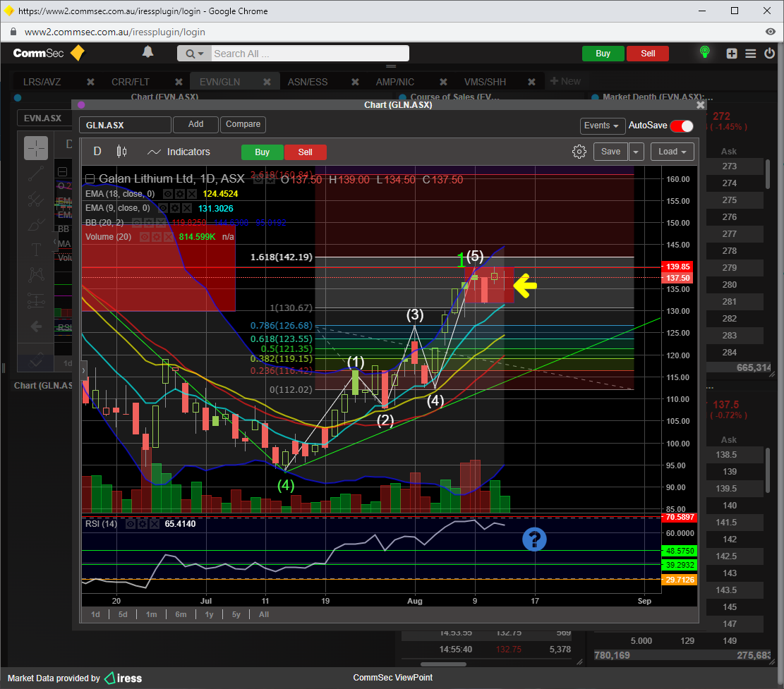Select the 5y time range

pyautogui.click(x=236, y=614)
